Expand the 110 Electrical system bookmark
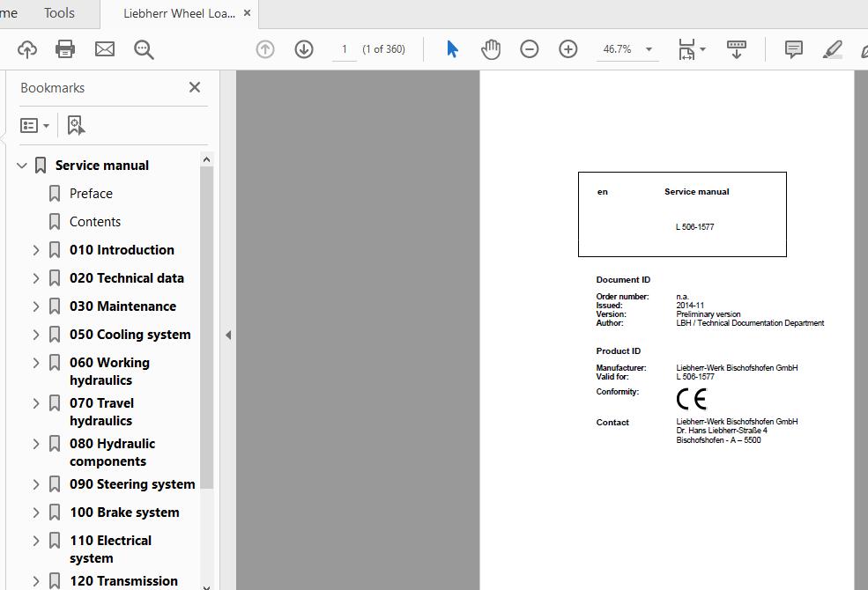Viewport: 868px width, 590px height. point(36,541)
